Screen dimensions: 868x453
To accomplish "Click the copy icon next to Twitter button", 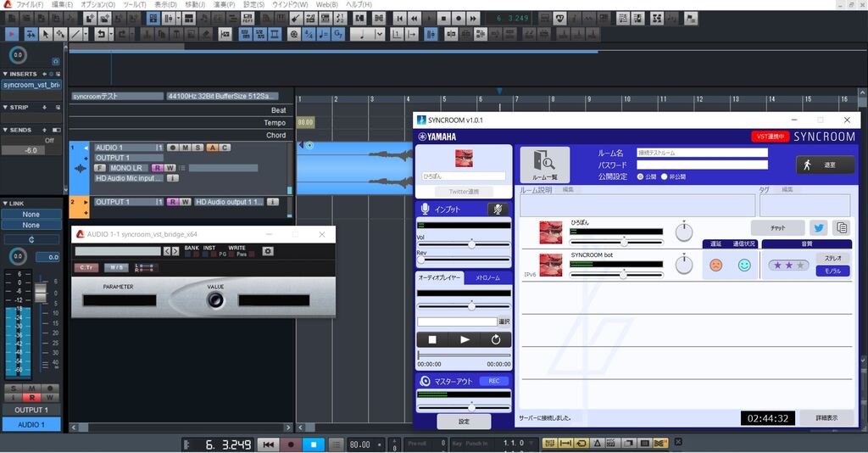I will (842, 227).
